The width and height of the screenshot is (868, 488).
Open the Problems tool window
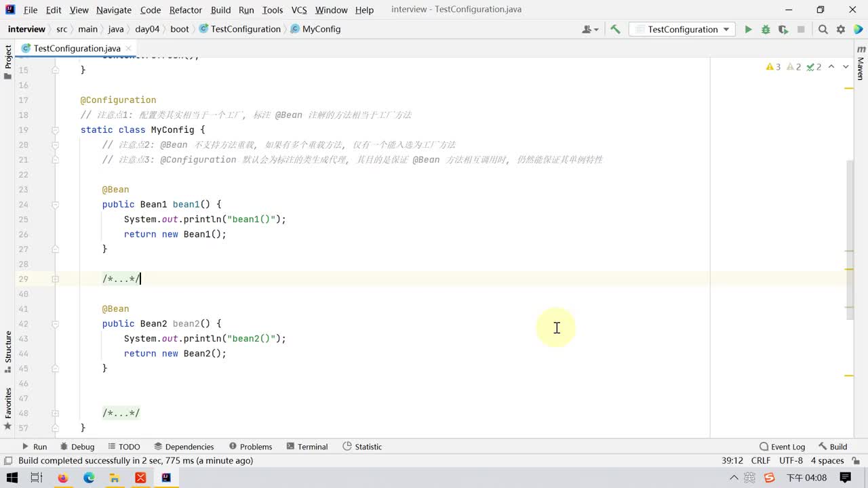click(x=250, y=447)
